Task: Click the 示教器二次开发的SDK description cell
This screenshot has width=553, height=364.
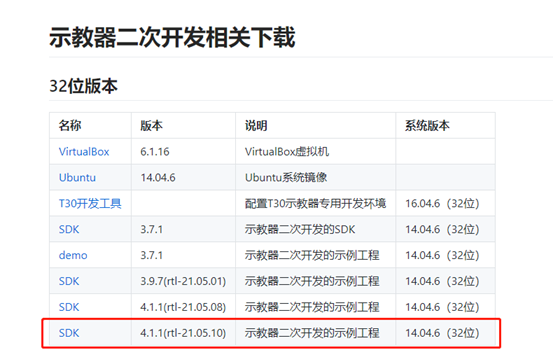Action: 300,229
